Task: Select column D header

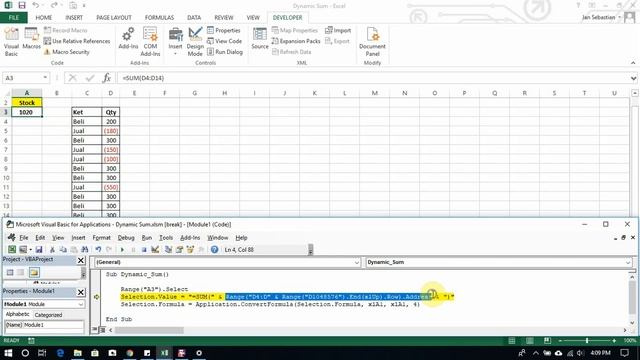Action: point(111,93)
